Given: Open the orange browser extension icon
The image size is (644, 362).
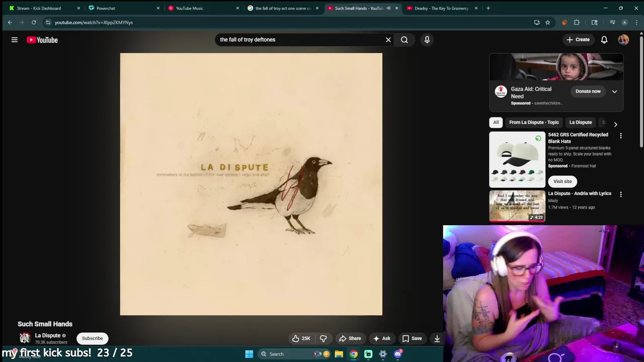Looking at the screenshot, I should (x=564, y=22).
